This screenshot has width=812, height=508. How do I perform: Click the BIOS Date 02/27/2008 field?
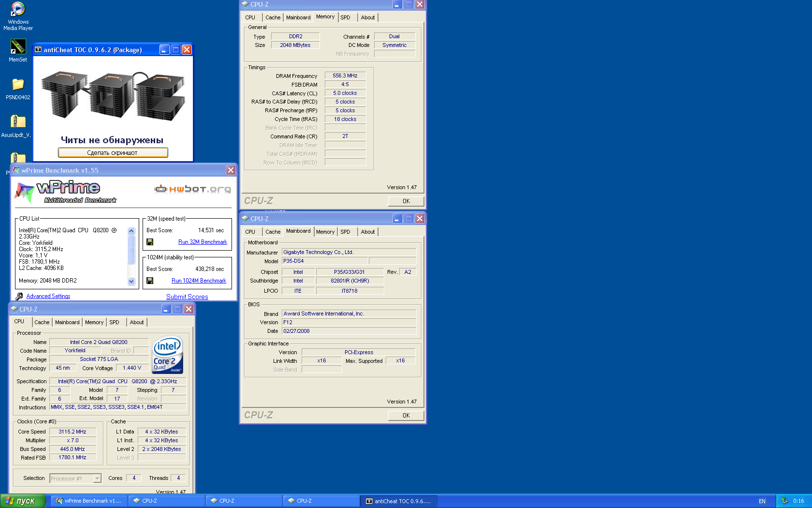348,331
